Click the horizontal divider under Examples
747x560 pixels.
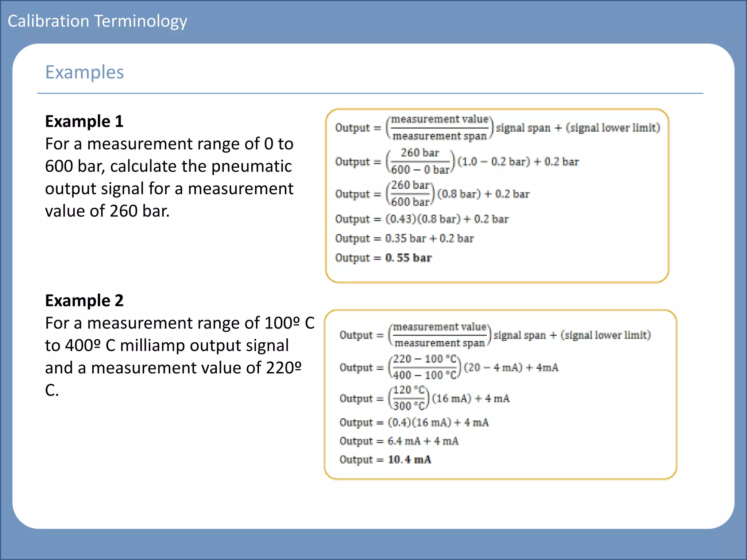click(370, 93)
